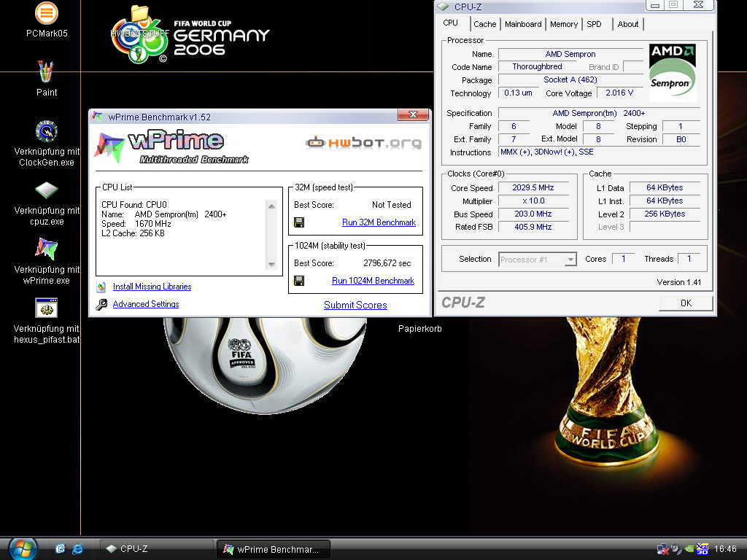
Task: Open the Install Missing Libraries link
Action: [152, 287]
